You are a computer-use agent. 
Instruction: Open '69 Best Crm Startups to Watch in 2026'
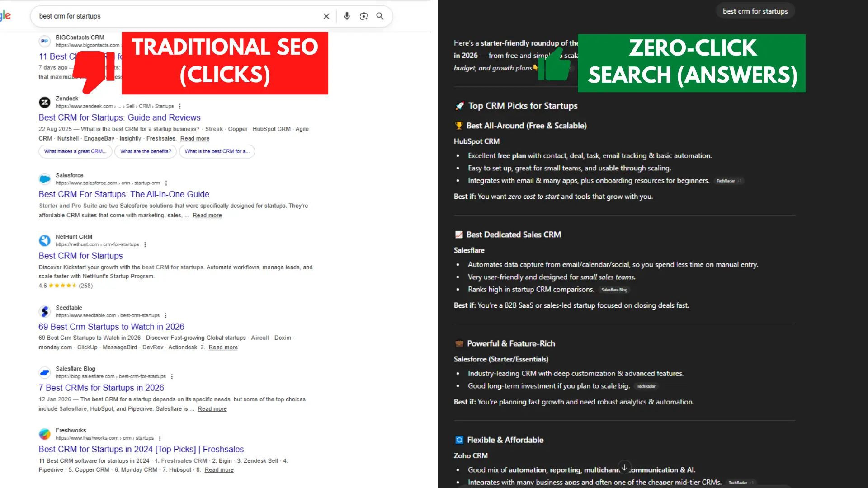[111, 326]
